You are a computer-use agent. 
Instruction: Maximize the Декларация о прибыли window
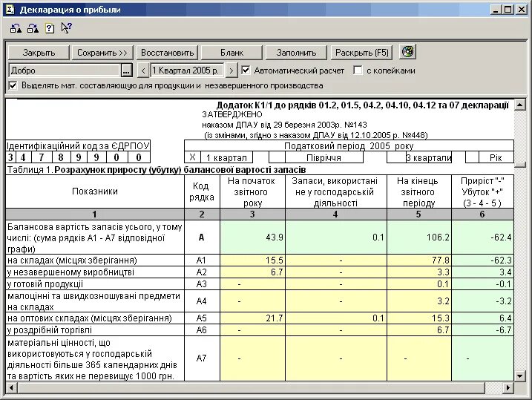tap(508, 10)
